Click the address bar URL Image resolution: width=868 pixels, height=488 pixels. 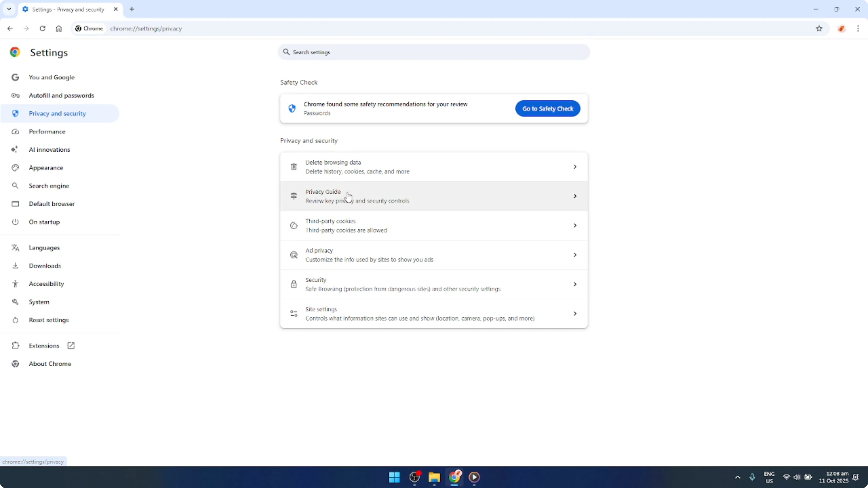pos(146,29)
